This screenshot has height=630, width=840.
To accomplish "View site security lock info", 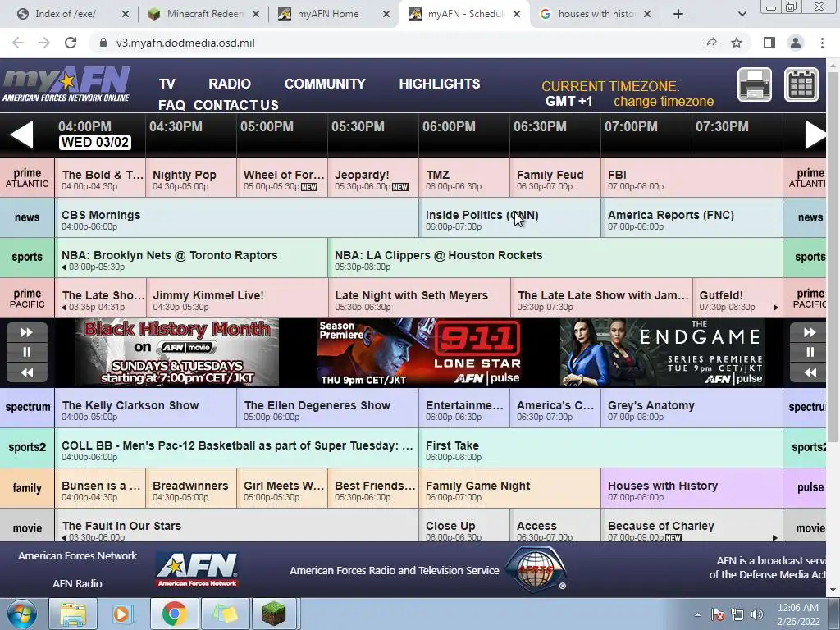I will click(103, 43).
